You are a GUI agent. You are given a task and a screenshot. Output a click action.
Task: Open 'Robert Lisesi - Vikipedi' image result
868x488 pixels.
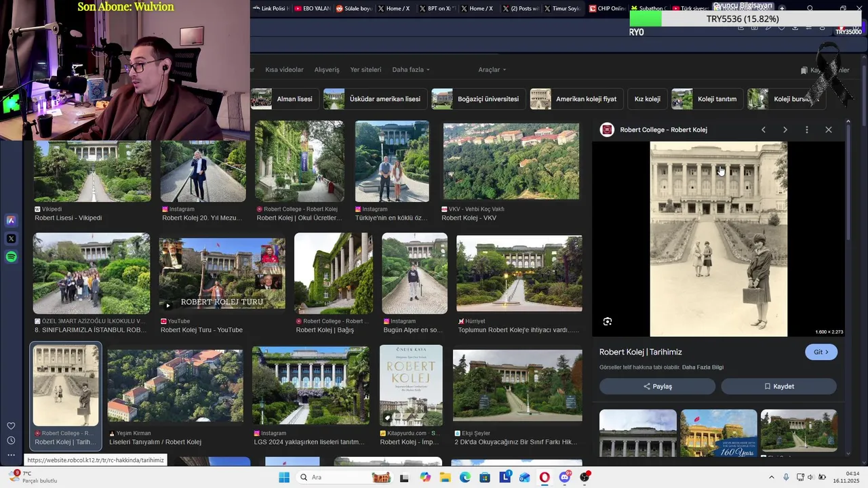click(x=92, y=171)
